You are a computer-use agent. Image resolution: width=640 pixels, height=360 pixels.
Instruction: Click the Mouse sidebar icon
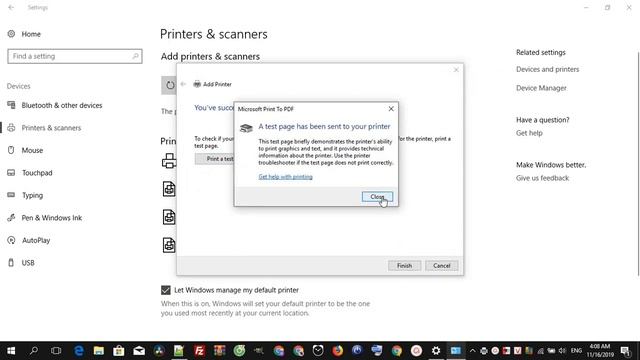tap(11, 150)
